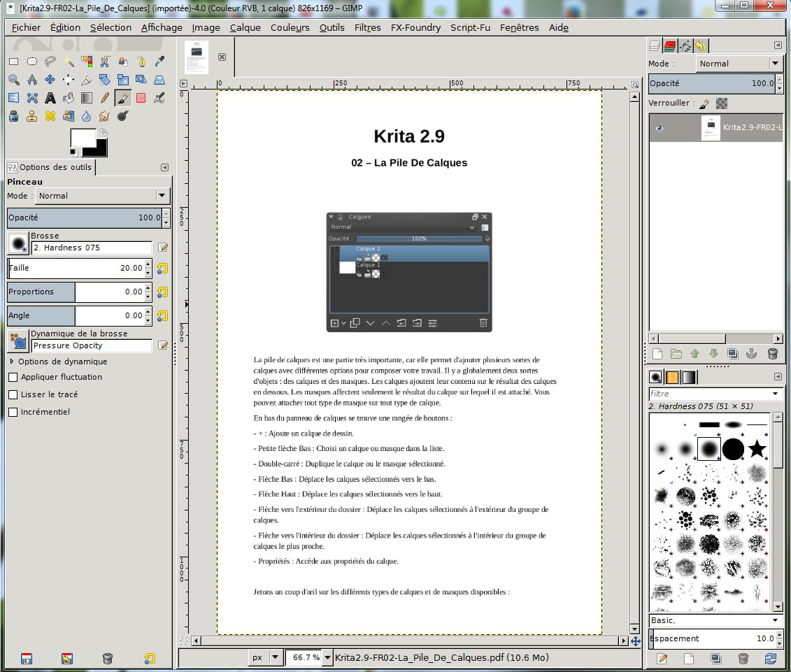This screenshot has height=672, width=791.
Task: Delete the layer with the trash icon
Action: pos(772,354)
